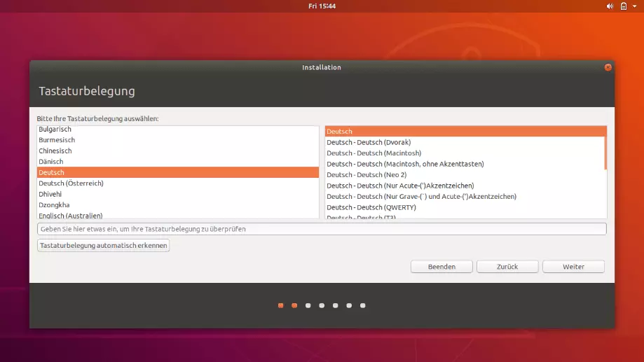Choose Deutsch (Macintosh, ohne Akzenttasten) variant
The width and height of the screenshot is (644, 362).
[465, 164]
